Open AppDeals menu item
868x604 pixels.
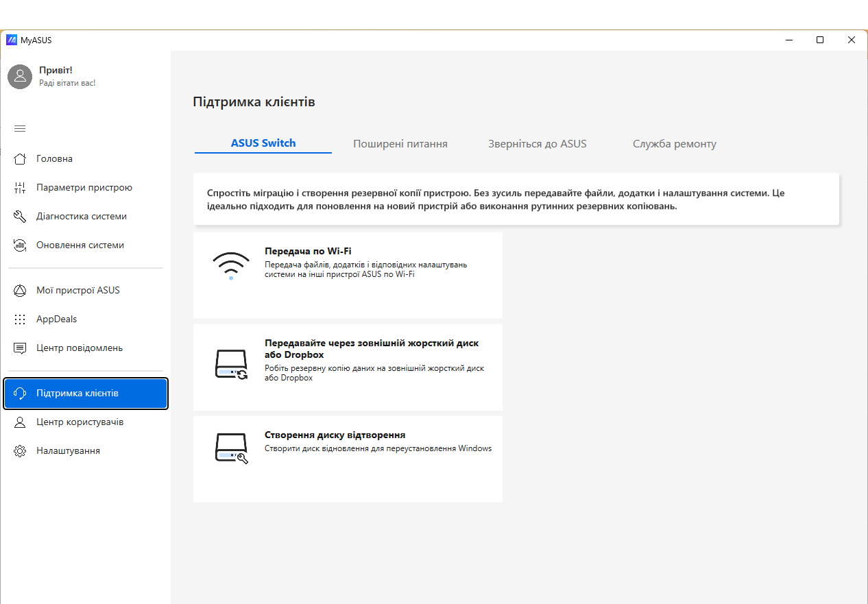point(86,319)
